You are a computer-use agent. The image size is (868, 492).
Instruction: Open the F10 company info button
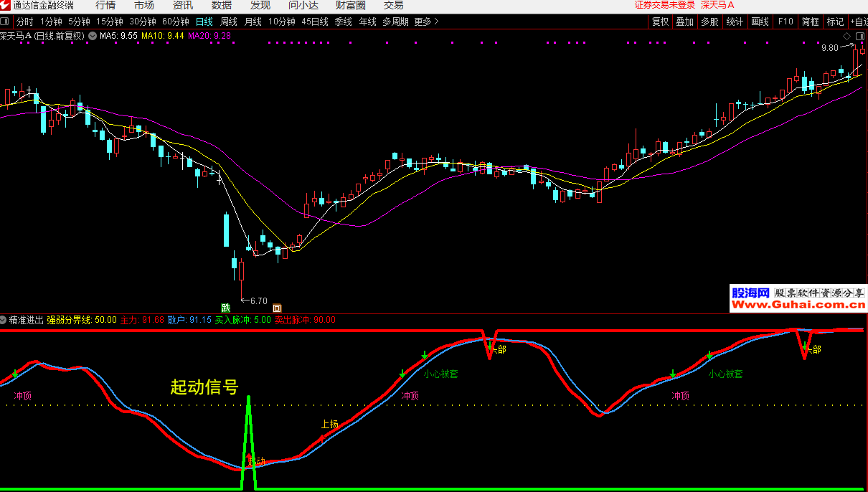point(786,22)
